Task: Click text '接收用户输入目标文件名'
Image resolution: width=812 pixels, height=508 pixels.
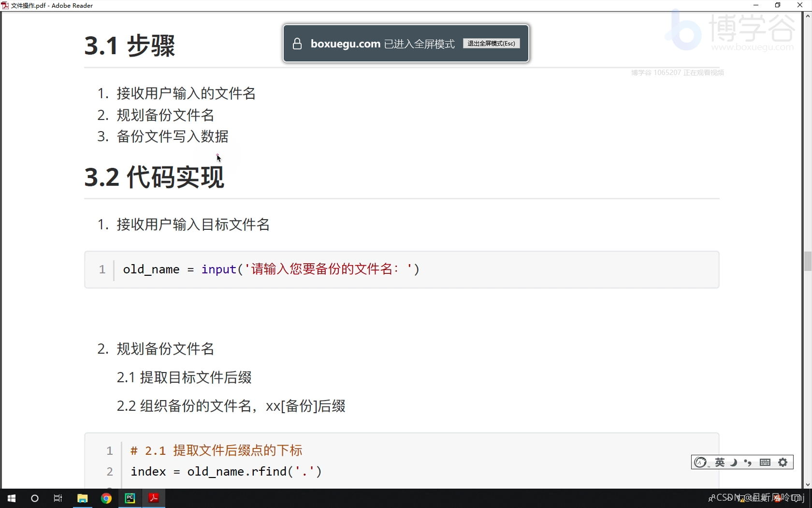Action: [193, 224]
